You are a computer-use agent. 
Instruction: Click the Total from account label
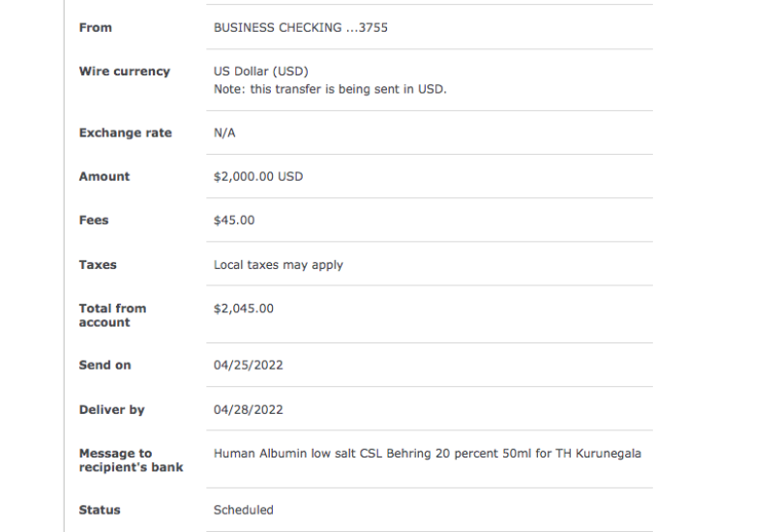[x=112, y=315]
